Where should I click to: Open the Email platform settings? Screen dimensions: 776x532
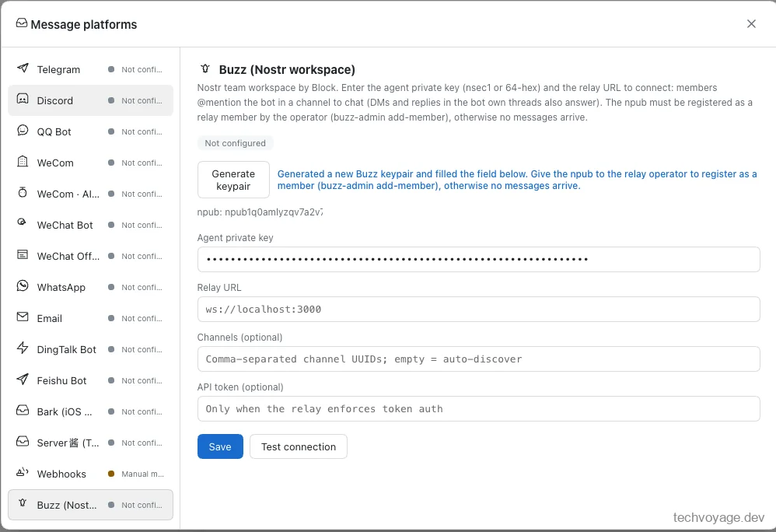tap(90, 318)
